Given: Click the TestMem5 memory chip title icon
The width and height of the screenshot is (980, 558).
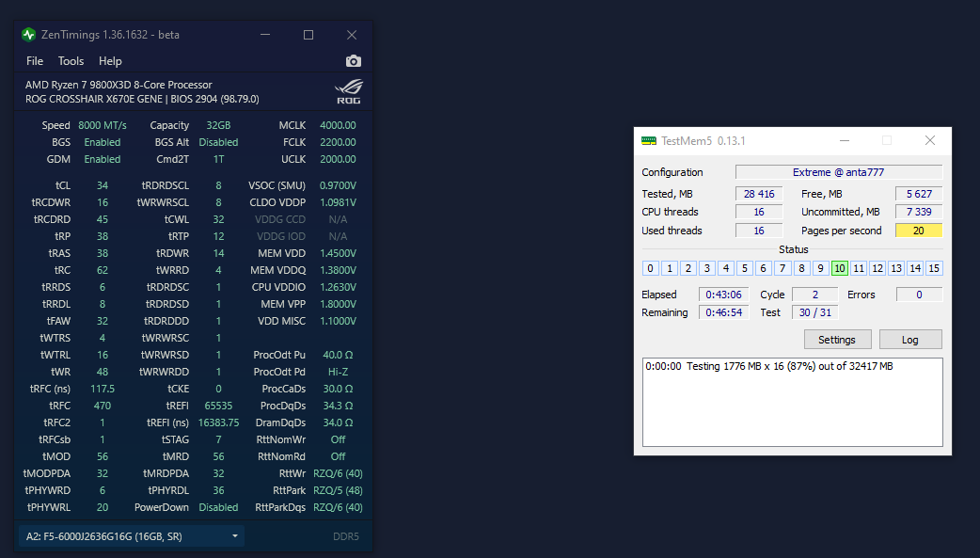Looking at the screenshot, I should (648, 141).
